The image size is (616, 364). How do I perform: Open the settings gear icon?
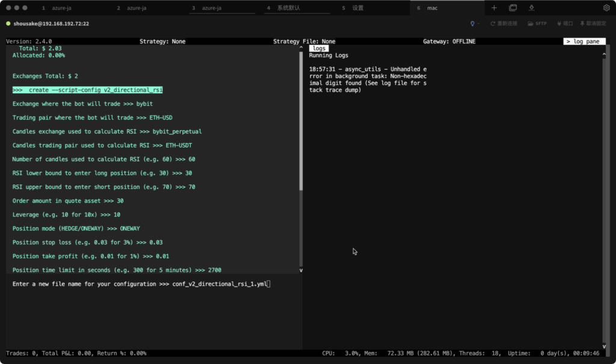tap(606, 8)
